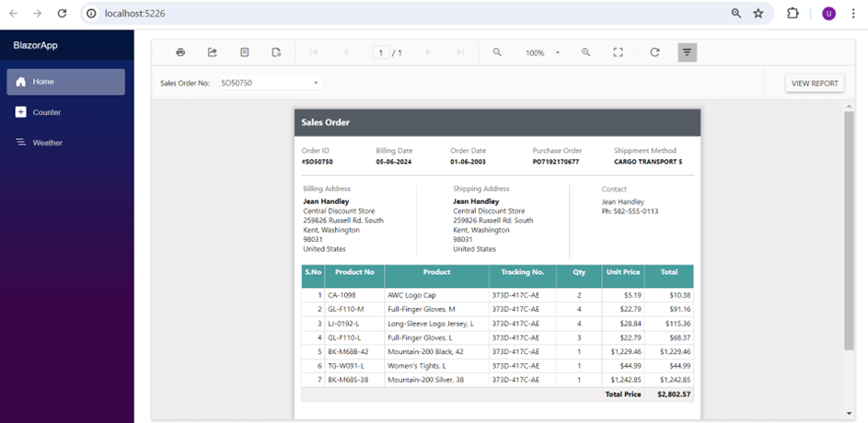Click the report vertical scrollbar thumb
The height and width of the screenshot is (423, 868).
point(849,230)
